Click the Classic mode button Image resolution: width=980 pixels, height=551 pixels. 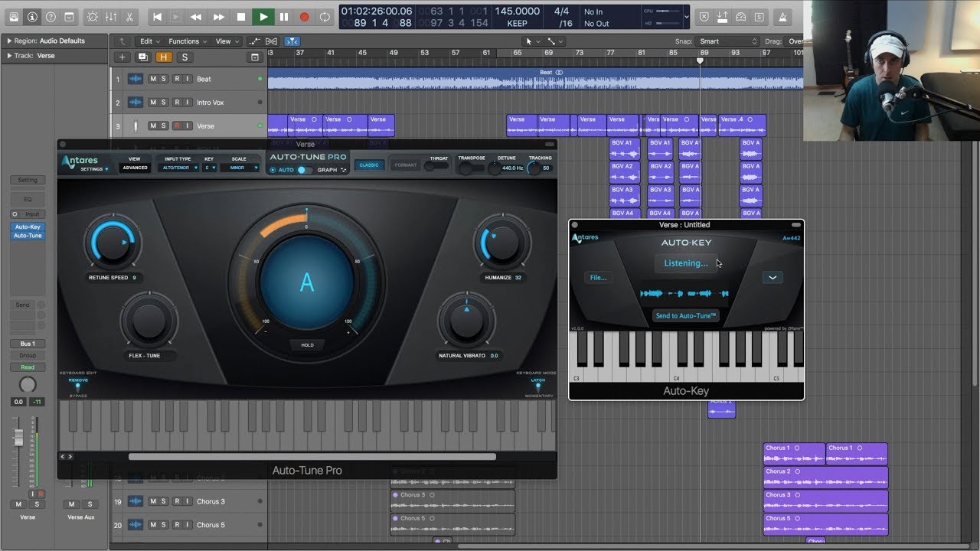point(369,165)
